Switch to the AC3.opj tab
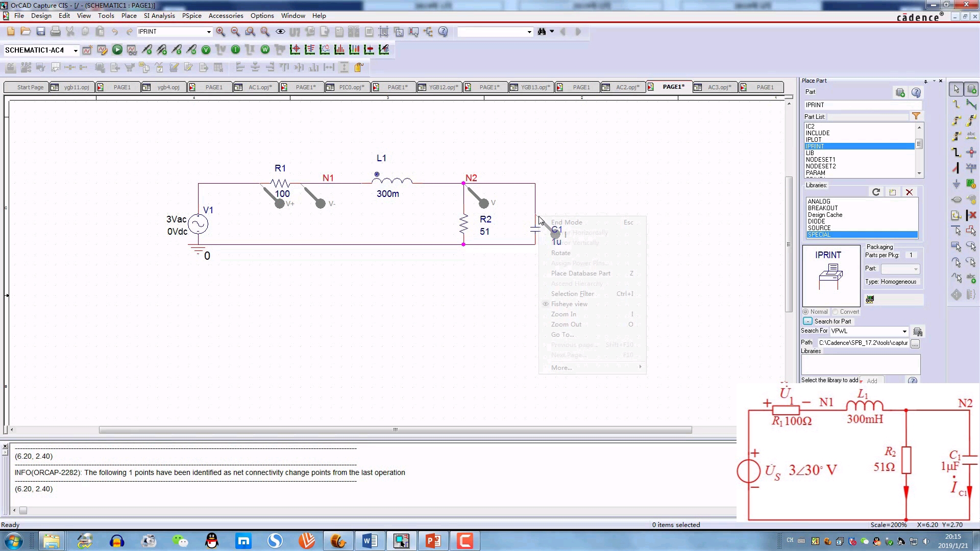The height and width of the screenshot is (551, 980). tap(719, 87)
